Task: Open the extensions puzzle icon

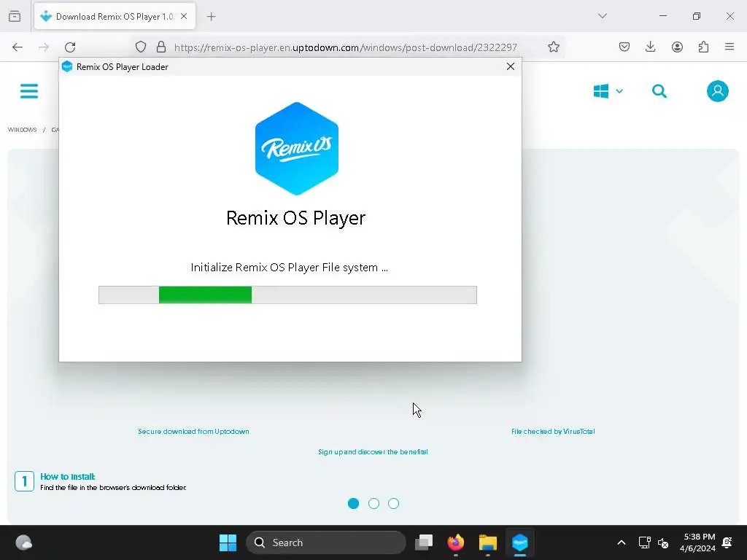Action: 703,47
